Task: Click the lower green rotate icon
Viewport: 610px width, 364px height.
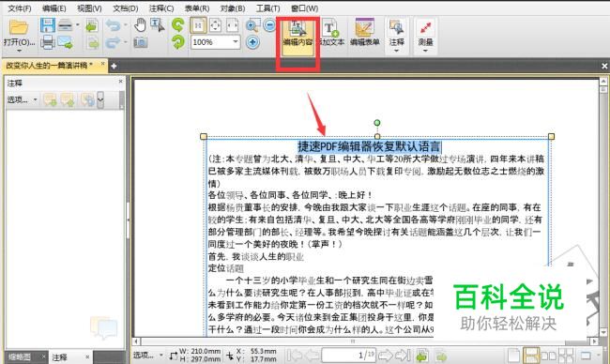Action: click(178, 41)
